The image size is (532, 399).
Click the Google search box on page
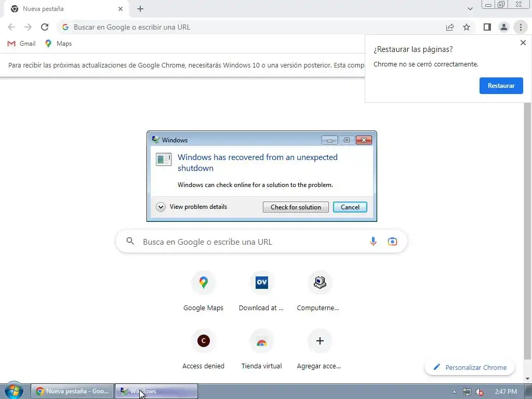pyautogui.click(x=261, y=242)
